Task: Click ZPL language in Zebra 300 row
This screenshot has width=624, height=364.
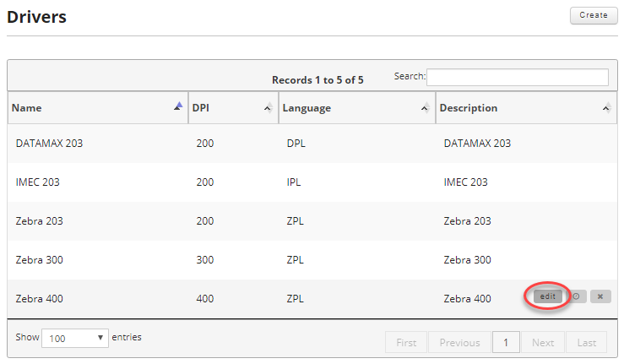Action: 296,260
